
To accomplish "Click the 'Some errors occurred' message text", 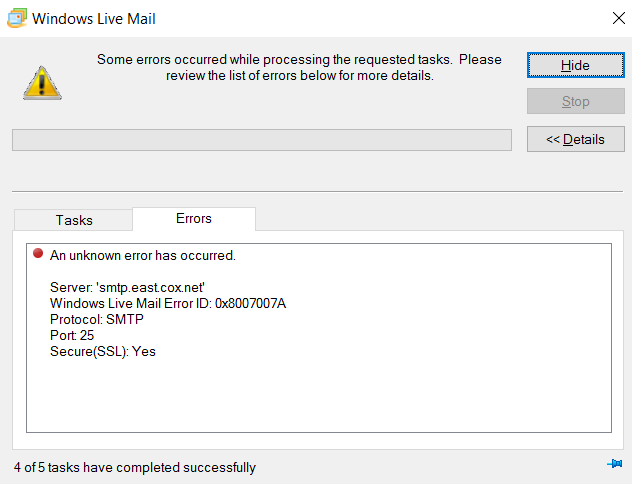I will (299, 67).
